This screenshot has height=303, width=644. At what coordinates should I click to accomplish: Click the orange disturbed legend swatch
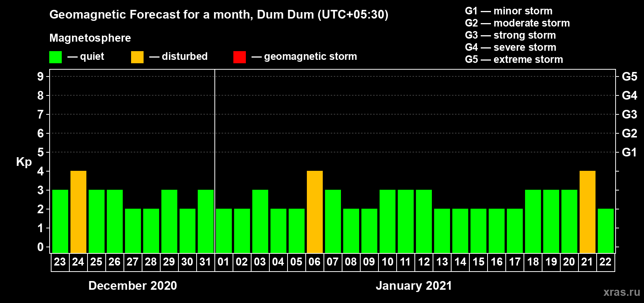pyautogui.click(x=137, y=57)
